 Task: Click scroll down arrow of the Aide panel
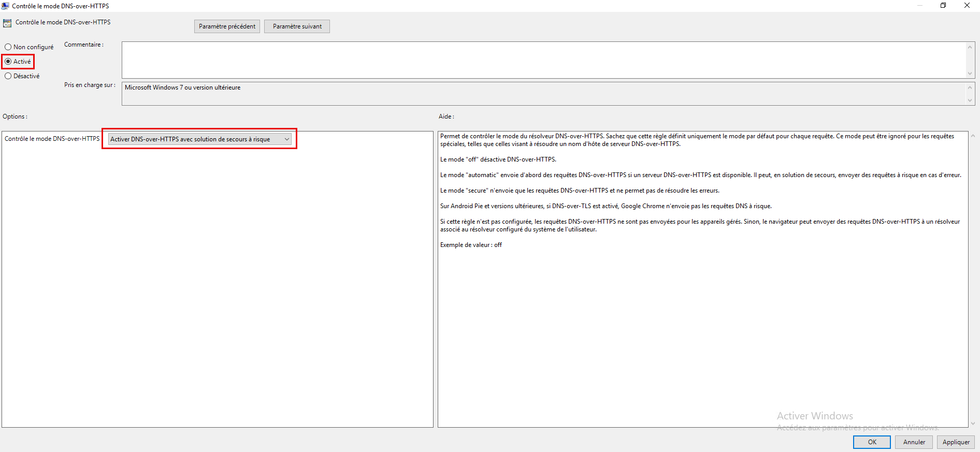coord(973,423)
